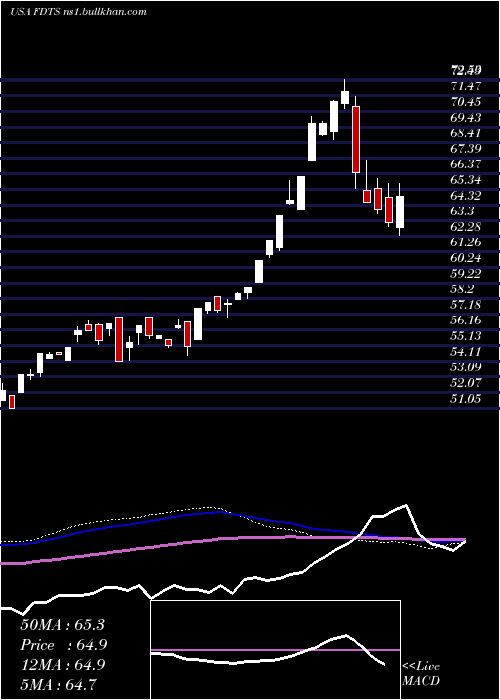The height and width of the screenshot is (700, 500).
Task: Select the 61.26 axis label
Action: [466, 242]
